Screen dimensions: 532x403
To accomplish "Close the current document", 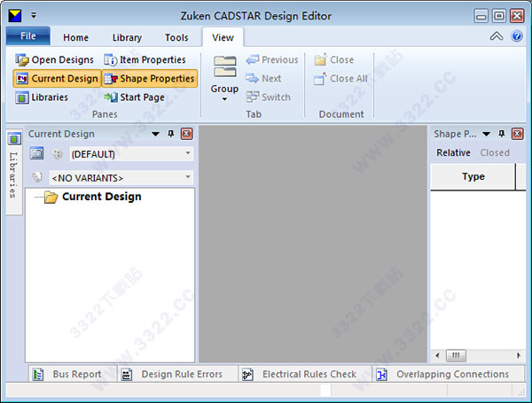I will click(334, 60).
